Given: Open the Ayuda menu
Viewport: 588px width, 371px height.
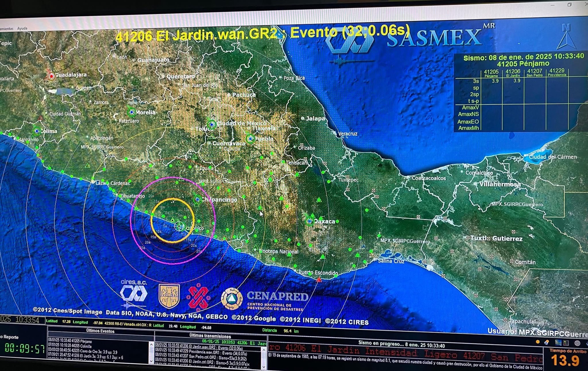Looking at the screenshot, I should pos(22,28).
